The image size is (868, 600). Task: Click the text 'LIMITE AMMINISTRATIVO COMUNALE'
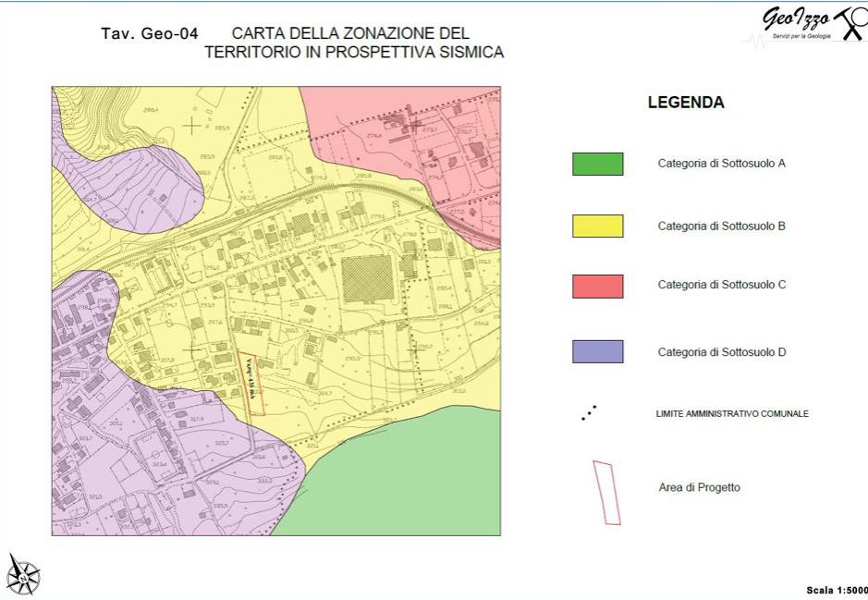[x=732, y=413]
